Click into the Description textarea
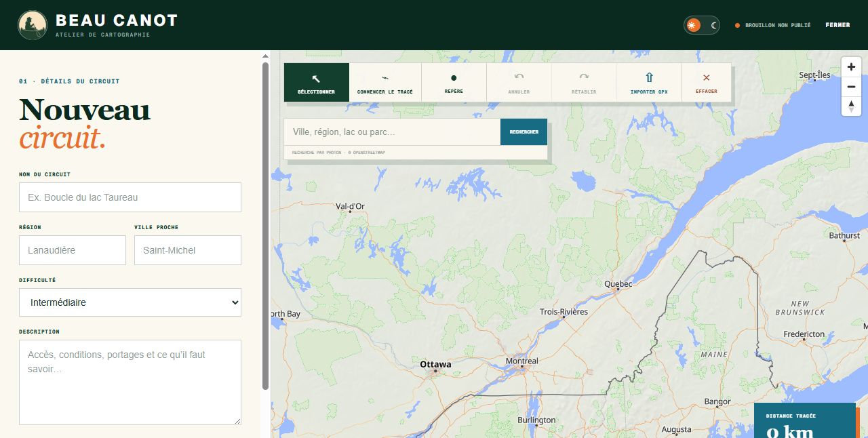868x438 pixels. (130, 382)
